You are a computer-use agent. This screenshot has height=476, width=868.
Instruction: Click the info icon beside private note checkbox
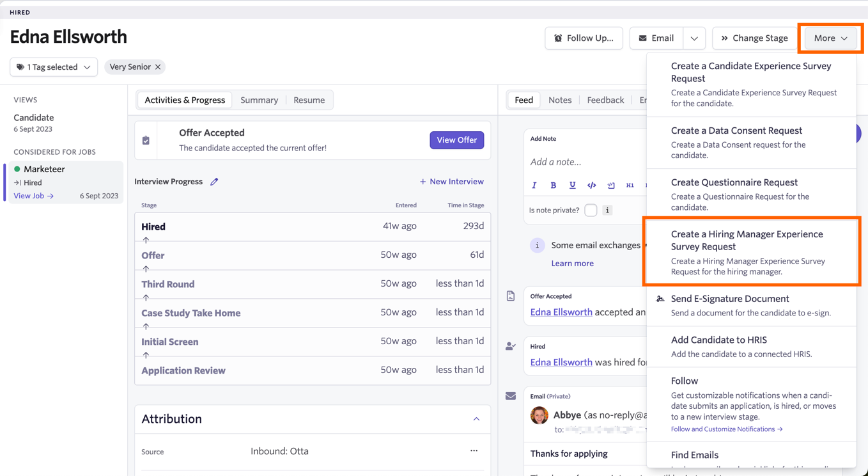(607, 210)
